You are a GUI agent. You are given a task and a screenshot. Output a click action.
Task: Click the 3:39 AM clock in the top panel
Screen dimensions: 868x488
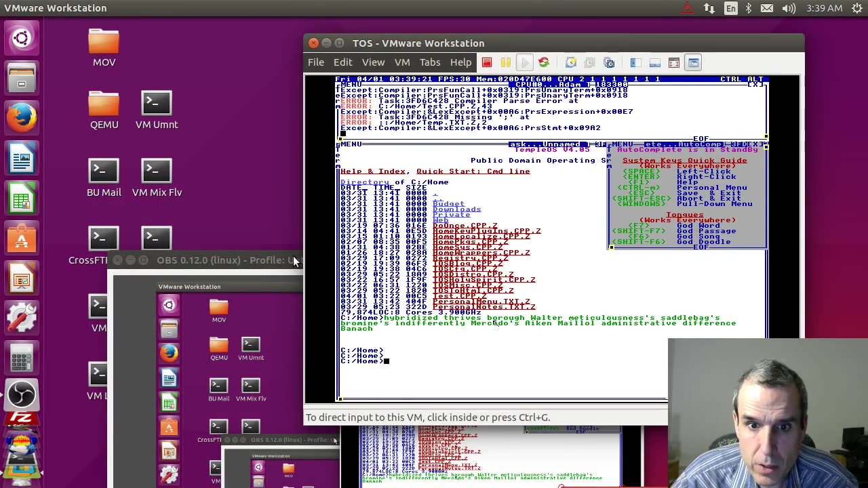click(x=825, y=8)
